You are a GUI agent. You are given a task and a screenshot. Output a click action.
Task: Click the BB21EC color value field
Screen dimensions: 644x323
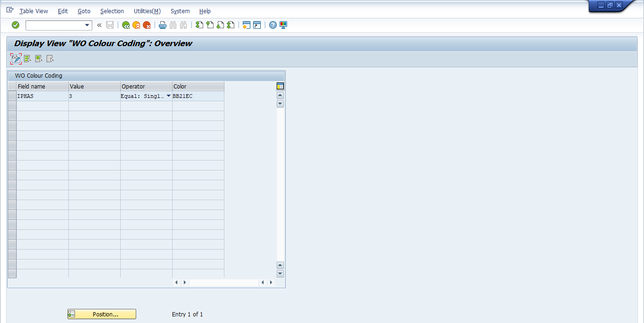(x=198, y=96)
